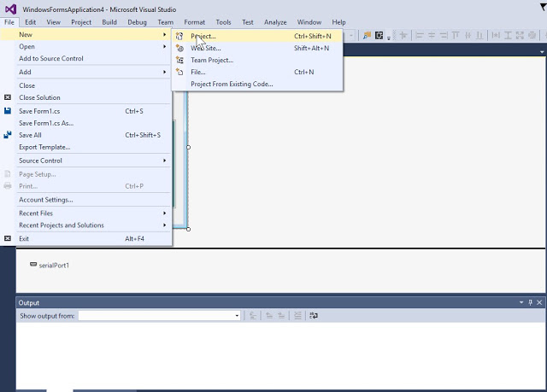Close the Output panel
The height and width of the screenshot is (392, 547).
pos(539,302)
